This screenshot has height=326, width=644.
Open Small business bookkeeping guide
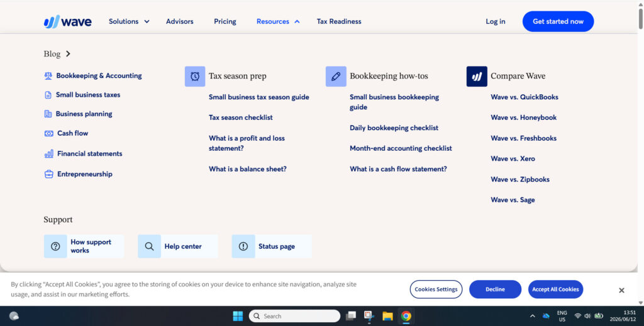(394, 102)
